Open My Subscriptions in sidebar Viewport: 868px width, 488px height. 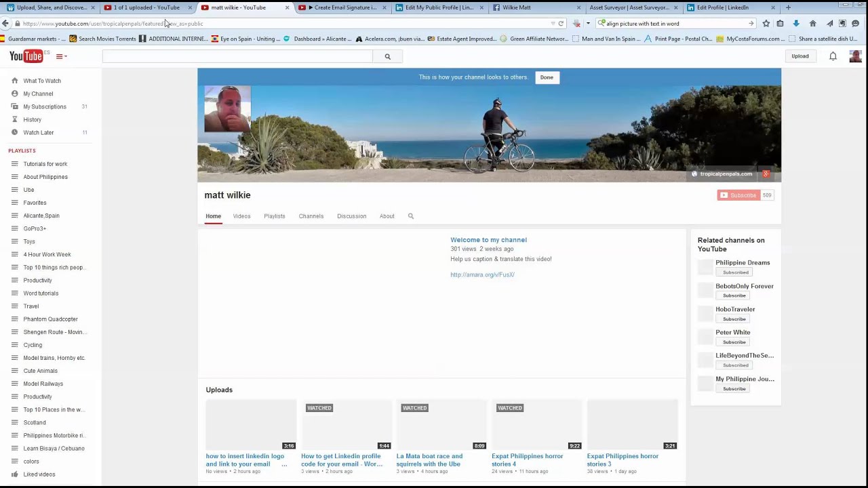coord(45,106)
